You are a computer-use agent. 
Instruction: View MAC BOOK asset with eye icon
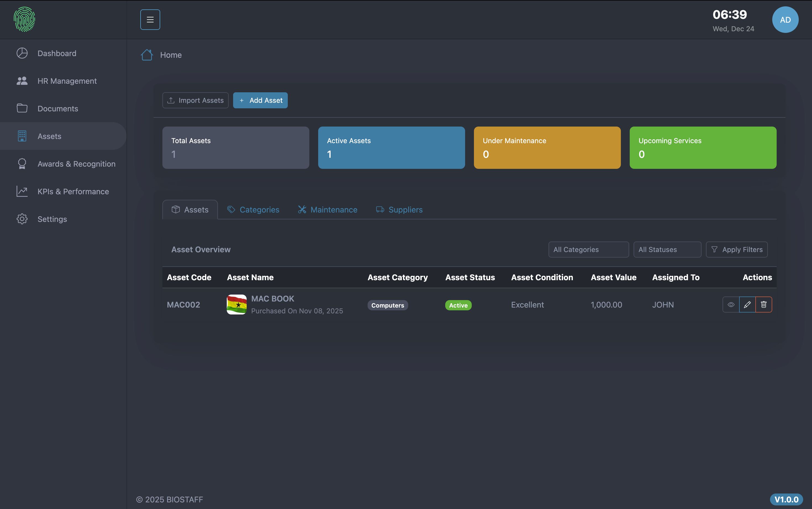click(x=731, y=305)
